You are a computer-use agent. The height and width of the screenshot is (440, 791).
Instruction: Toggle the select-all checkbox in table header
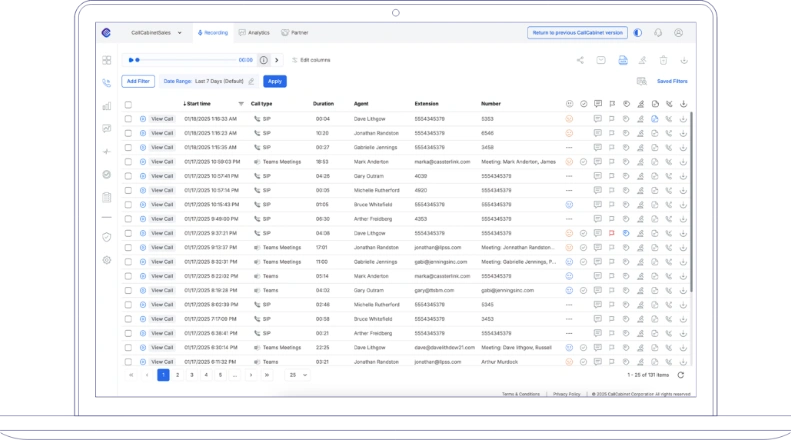point(128,104)
